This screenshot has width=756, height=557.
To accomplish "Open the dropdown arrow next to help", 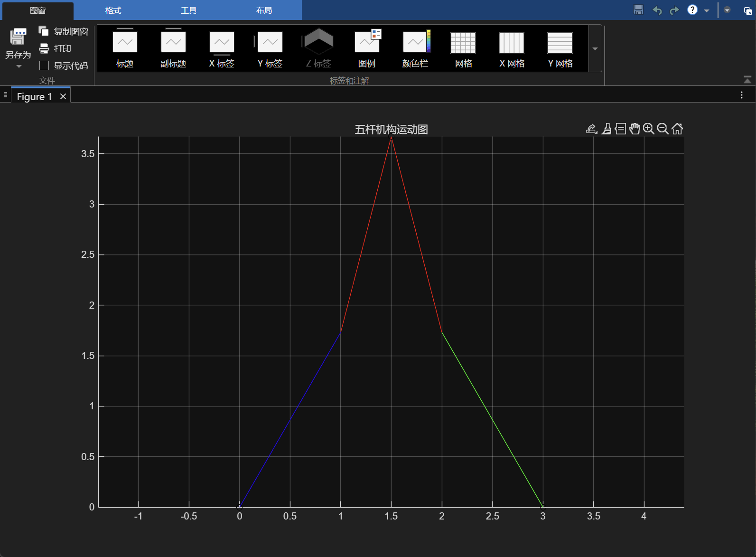I will point(707,10).
